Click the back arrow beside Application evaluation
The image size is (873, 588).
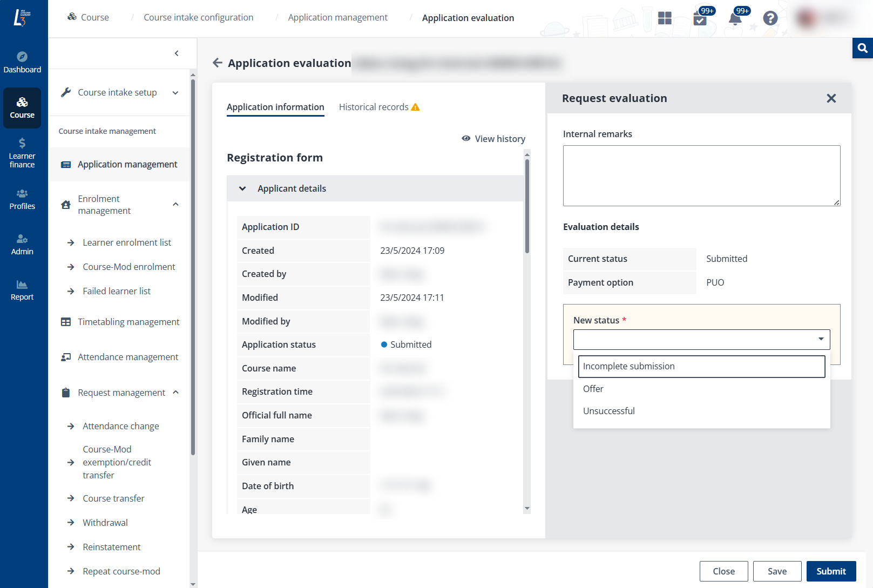[x=218, y=63]
